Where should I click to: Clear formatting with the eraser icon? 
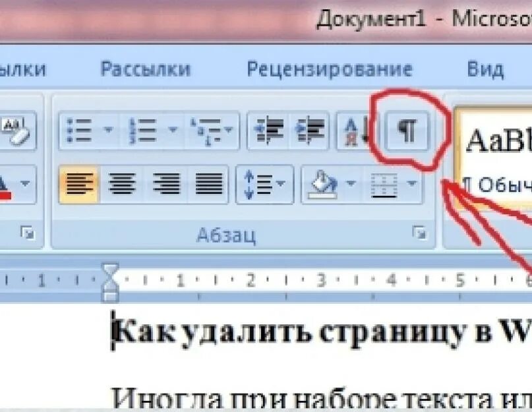point(17,131)
